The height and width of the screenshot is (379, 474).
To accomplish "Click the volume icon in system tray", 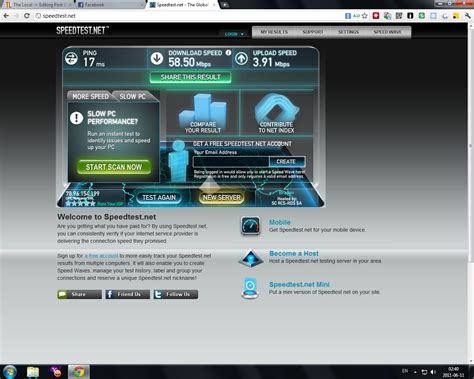I will pyautogui.click(x=433, y=372).
